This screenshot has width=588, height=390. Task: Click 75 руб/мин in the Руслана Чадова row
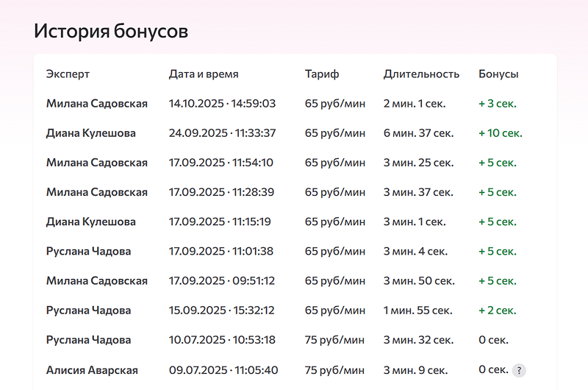tap(334, 340)
